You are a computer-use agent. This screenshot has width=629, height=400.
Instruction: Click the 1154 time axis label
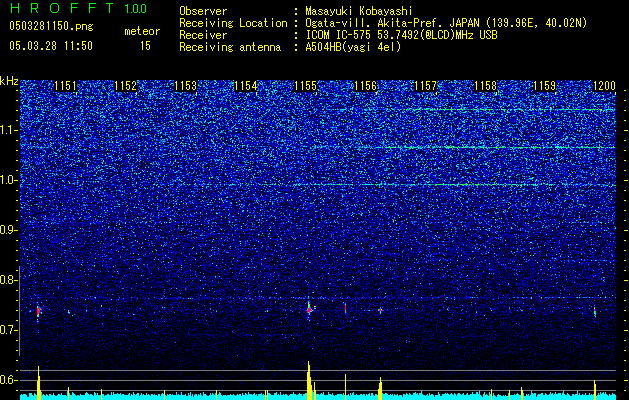(x=246, y=86)
